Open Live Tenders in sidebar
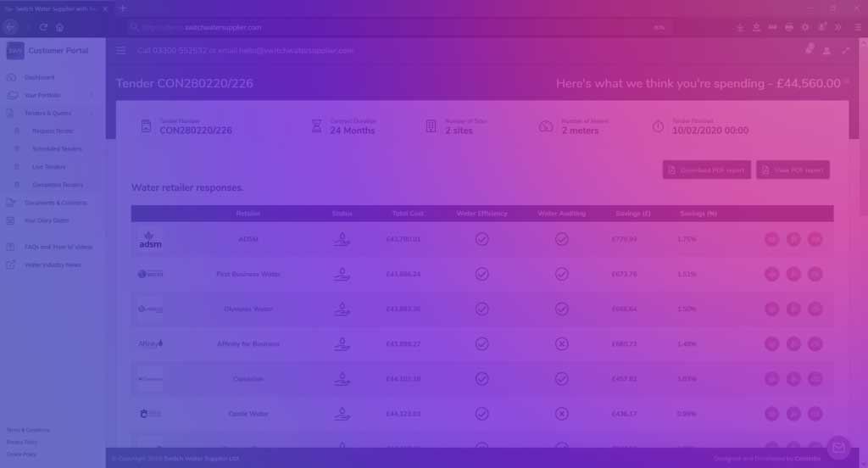868x468 pixels. point(48,167)
